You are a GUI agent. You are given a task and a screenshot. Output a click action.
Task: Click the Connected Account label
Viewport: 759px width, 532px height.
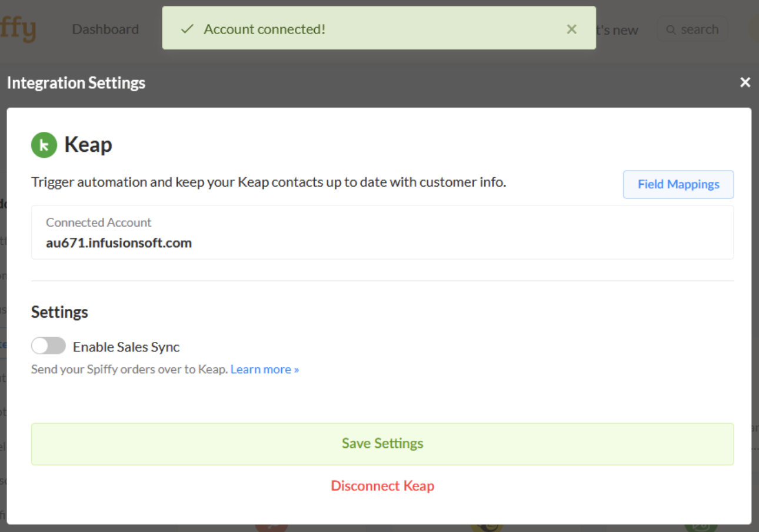[98, 222]
